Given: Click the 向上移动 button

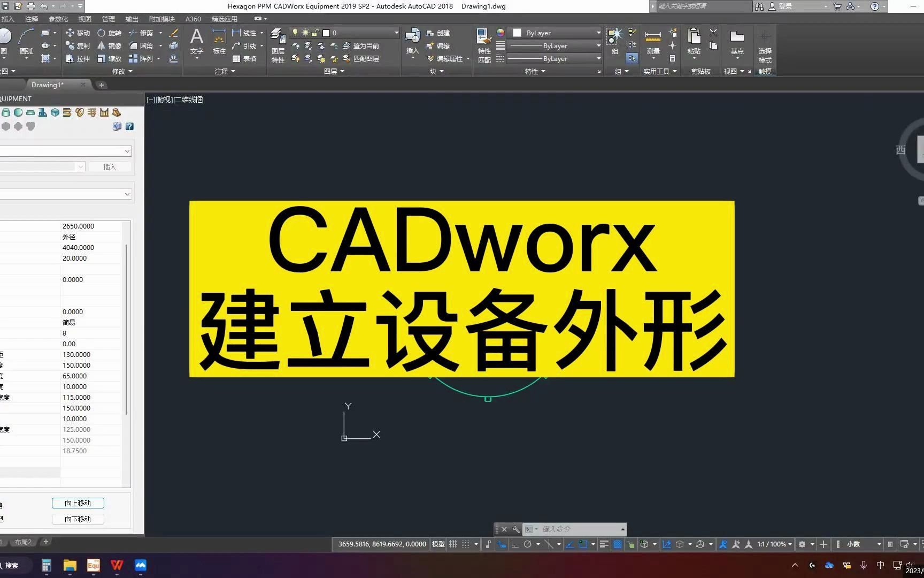Looking at the screenshot, I should tap(78, 503).
